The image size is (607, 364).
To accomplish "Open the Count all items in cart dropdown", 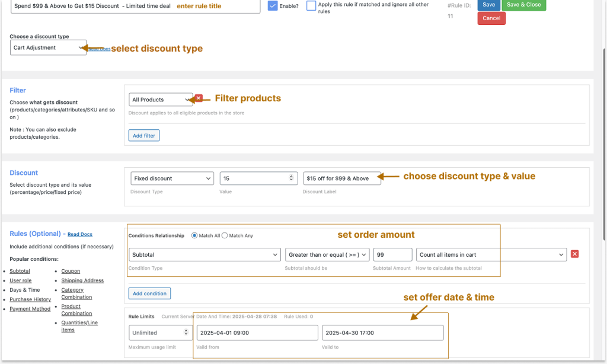I will [x=491, y=255].
